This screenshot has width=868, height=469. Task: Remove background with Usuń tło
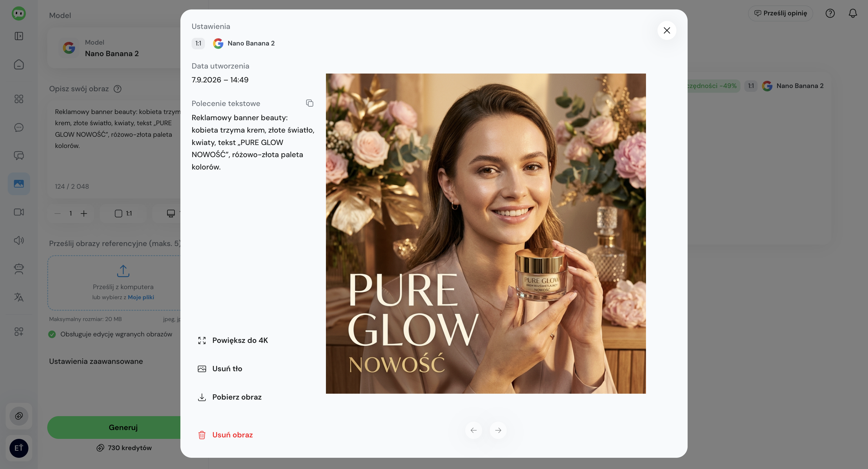click(220, 369)
